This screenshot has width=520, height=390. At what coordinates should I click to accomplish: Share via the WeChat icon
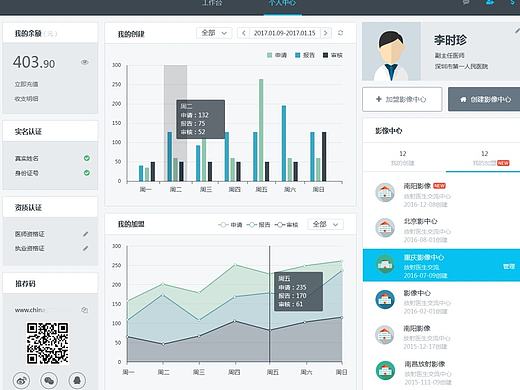49,380
